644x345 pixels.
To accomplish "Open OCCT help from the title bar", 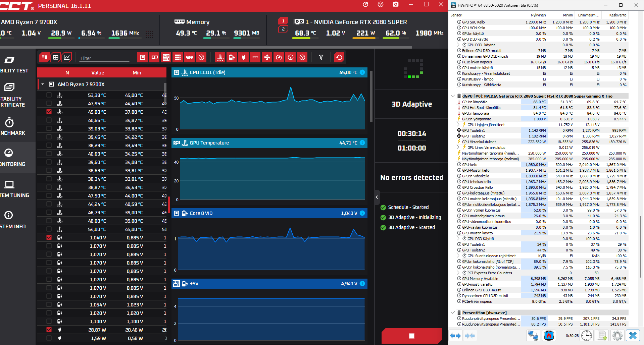I will [x=381, y=4].
